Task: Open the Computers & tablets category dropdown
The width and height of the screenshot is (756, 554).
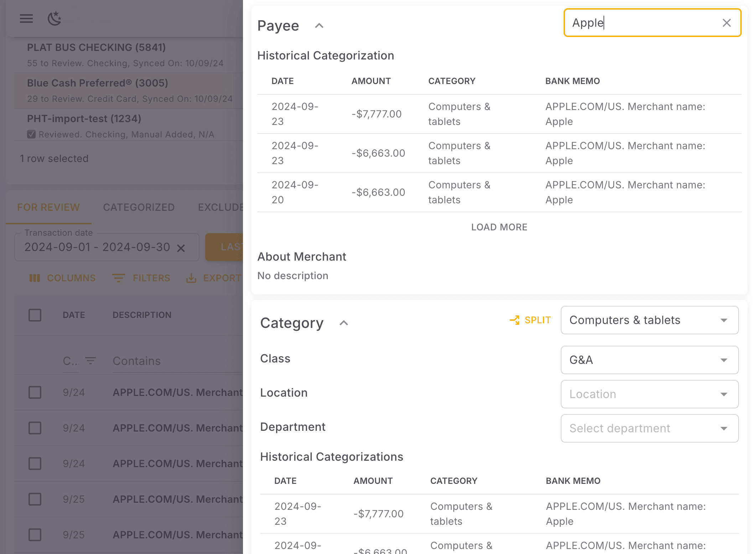Action: 649,320
